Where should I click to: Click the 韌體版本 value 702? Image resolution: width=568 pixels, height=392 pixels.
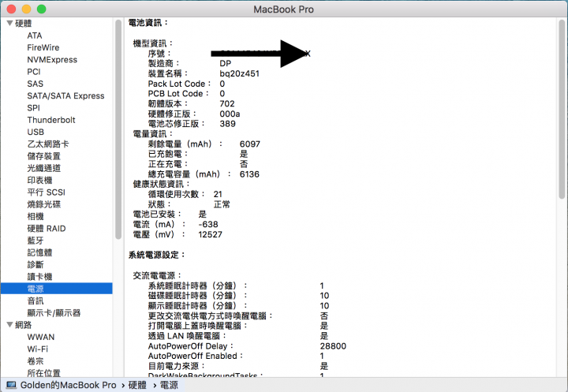click(227, 103)
